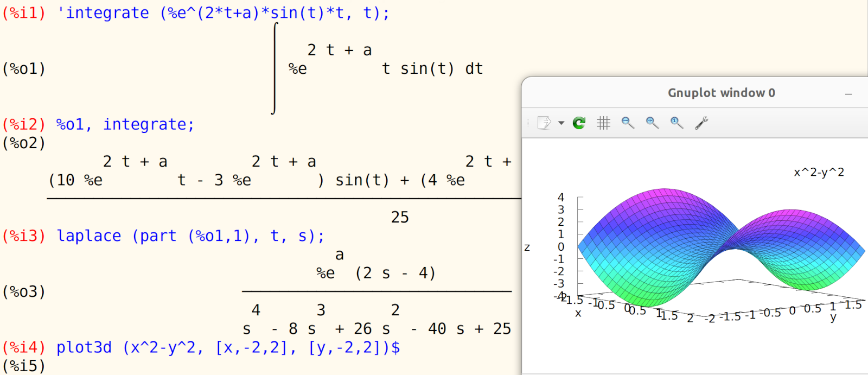Click the Gnuplot window 0 title bar

pos(721,93)
